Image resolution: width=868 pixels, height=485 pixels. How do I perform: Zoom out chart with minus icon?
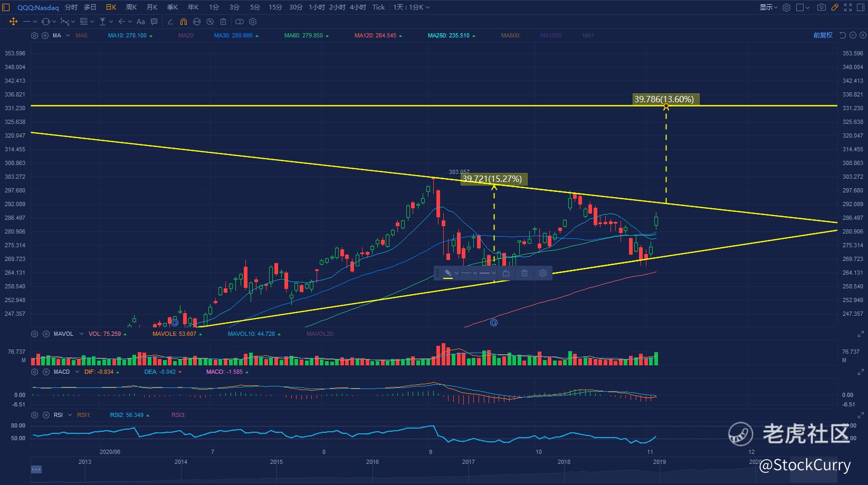853,35
